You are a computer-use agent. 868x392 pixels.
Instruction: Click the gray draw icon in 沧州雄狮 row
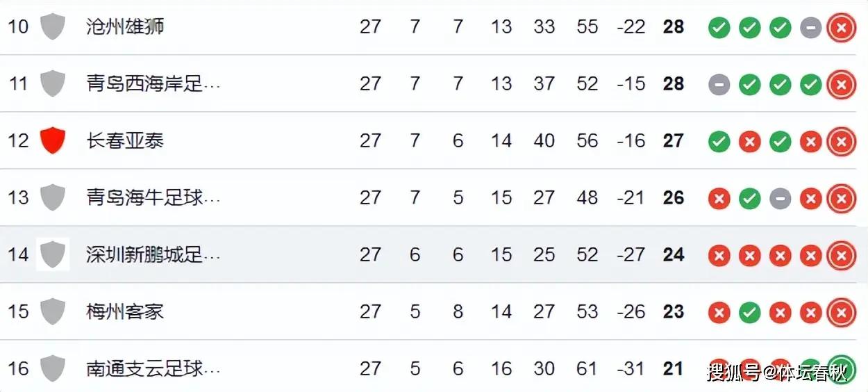810,28
